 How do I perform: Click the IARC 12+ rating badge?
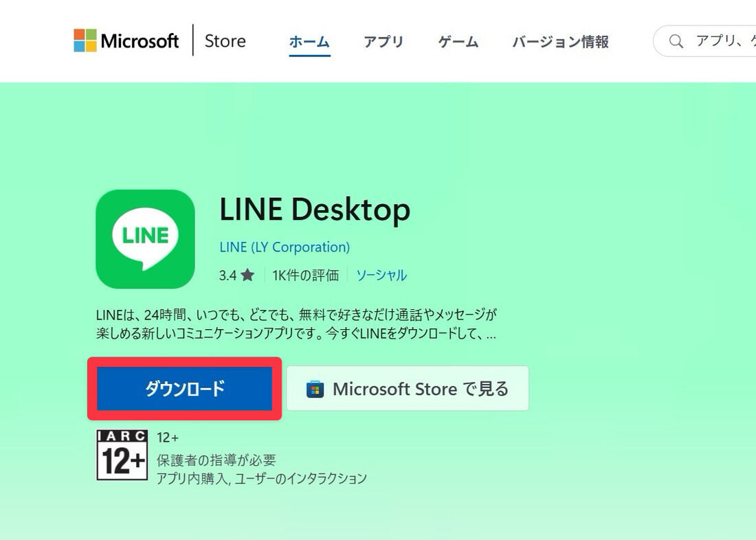[x=122, y=455]
